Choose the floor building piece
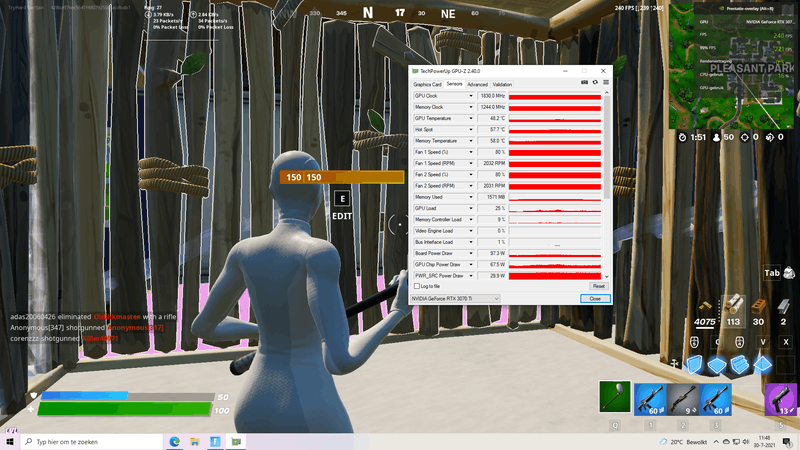This screenshot has width=800, height=450. pyautogui.click(x=717, y=365)
